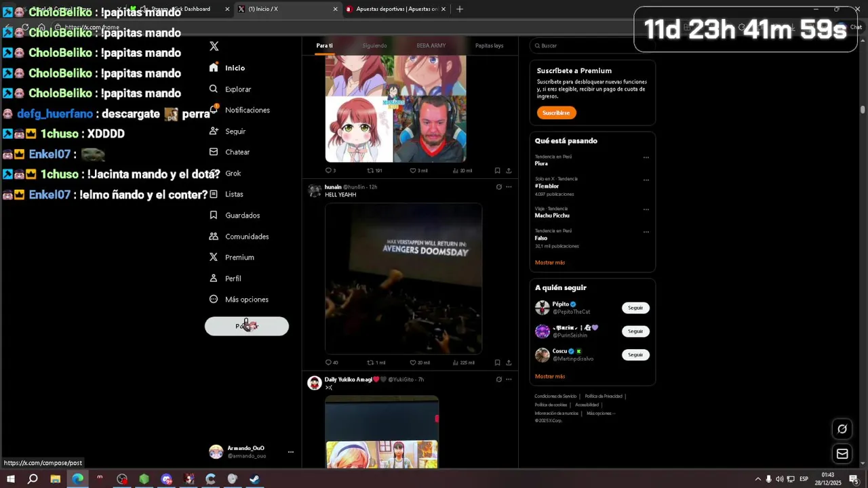Open more options for Piura trend
This screenshot has height=488, width=868.
646,157
